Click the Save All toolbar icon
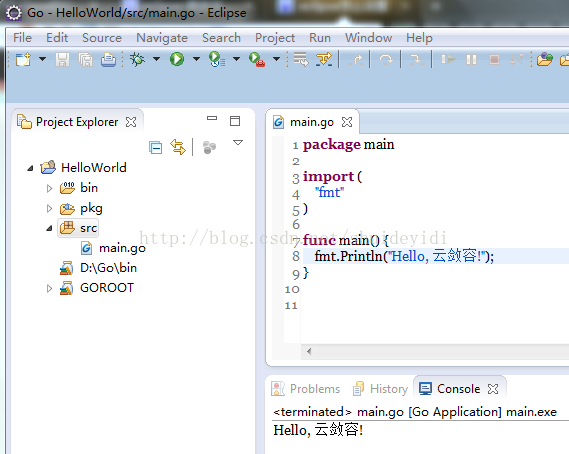The image size is (569, 454). [85, 59]
